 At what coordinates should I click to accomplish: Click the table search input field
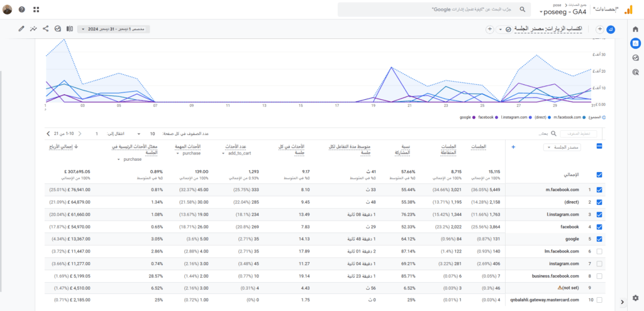[x=543, y=134]
